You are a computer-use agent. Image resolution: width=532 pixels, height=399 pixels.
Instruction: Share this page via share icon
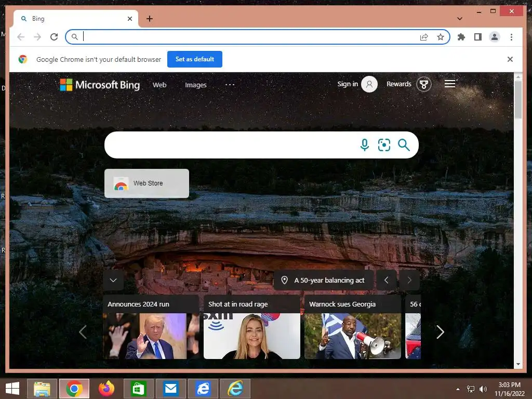coord(424,37)
